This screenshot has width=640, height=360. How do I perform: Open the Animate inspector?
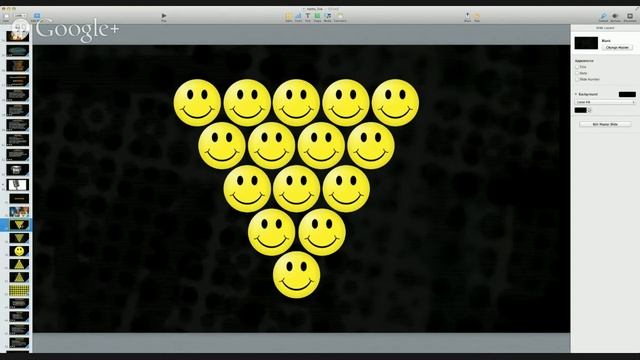click(615, 17)
